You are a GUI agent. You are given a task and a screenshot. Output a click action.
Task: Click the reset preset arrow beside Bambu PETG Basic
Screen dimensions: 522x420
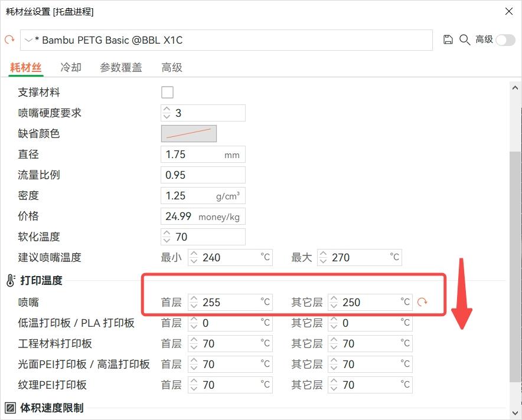(9, 40)
